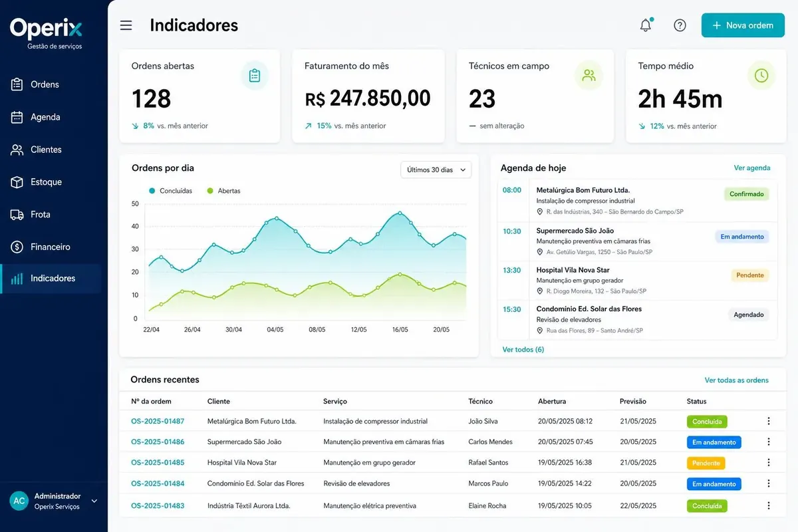
Task: Open the three-dot menu for OS-2025-01485
Action: (x=769, y=462)
